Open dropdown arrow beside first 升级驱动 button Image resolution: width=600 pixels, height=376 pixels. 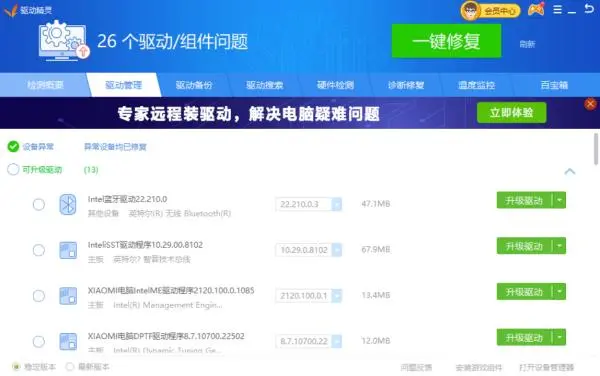tap(559, 200)
